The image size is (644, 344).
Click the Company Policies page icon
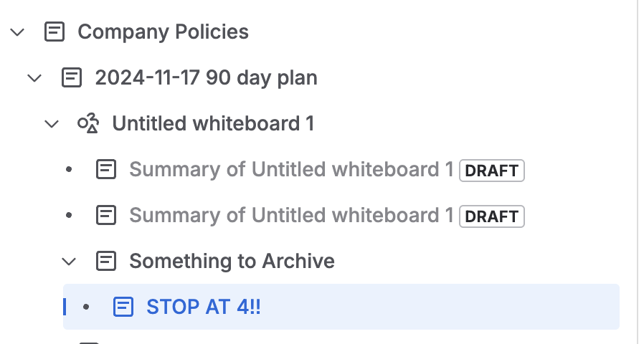[x=55, y=32]
